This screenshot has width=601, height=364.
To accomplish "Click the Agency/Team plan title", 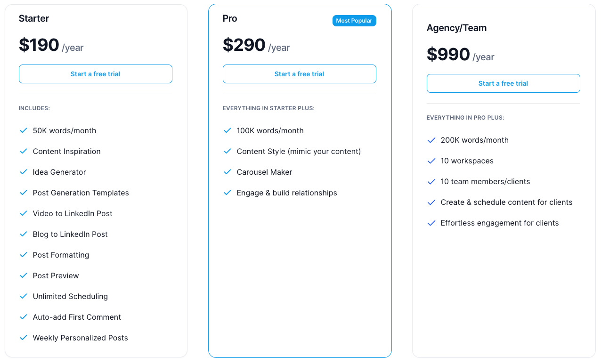I will pyautogui.click(x=456, y=28).
